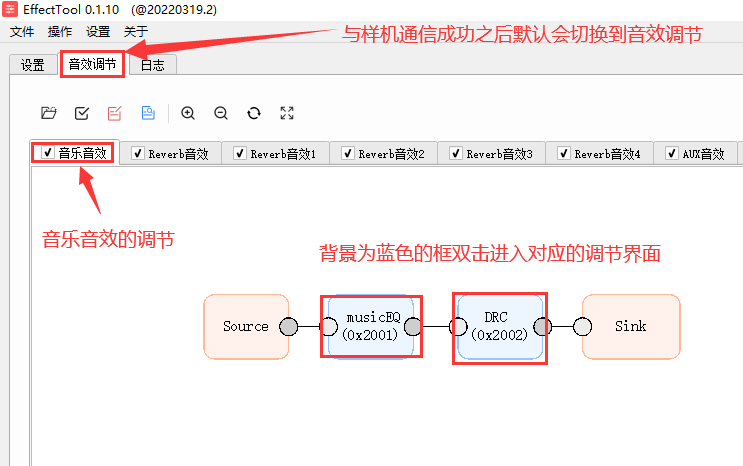Viewport: 743px width, 466px height.
Task: Toggle the Reverb音效2 checkbox
Action: (x=348, y=153)
